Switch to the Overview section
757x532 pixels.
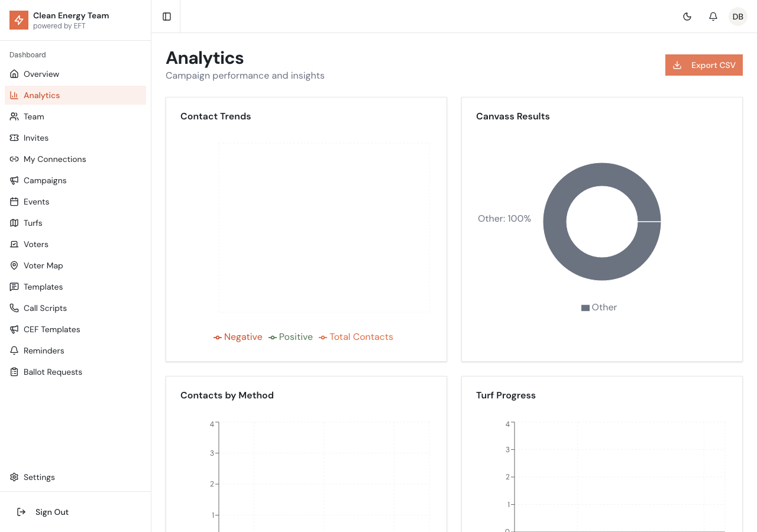tap(41, 74)
